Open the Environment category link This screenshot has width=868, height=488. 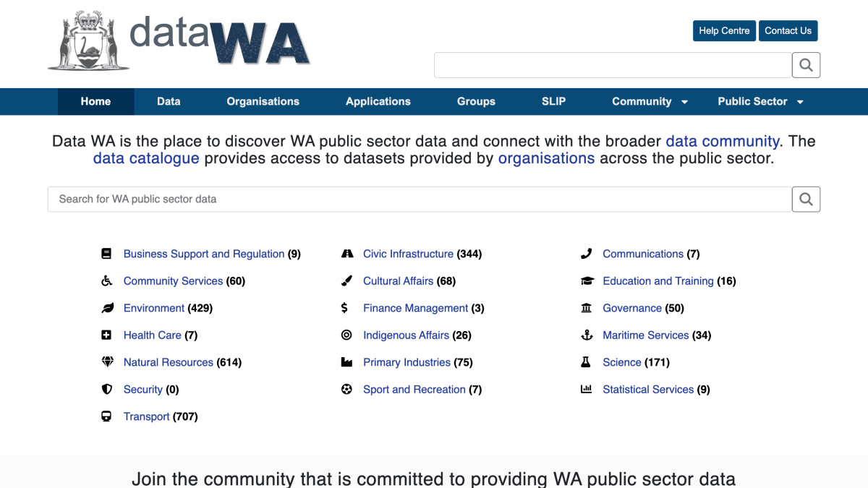pos(154,308)
